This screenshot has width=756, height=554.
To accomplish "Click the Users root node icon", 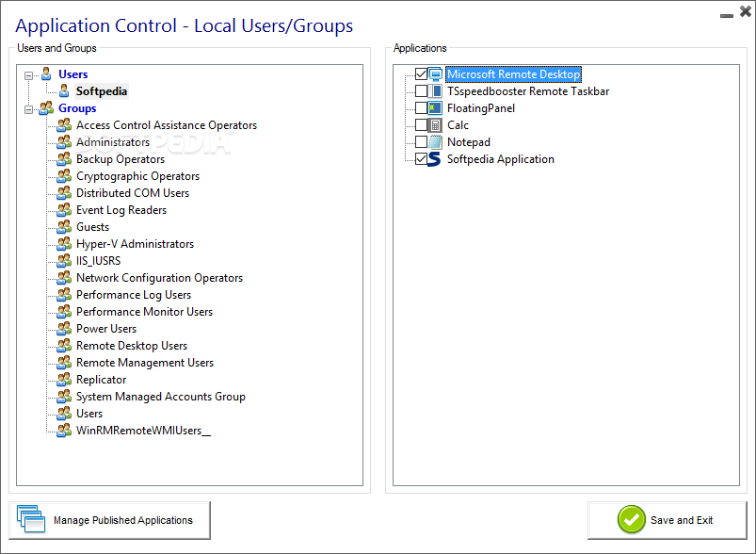I will pos(46,74).
